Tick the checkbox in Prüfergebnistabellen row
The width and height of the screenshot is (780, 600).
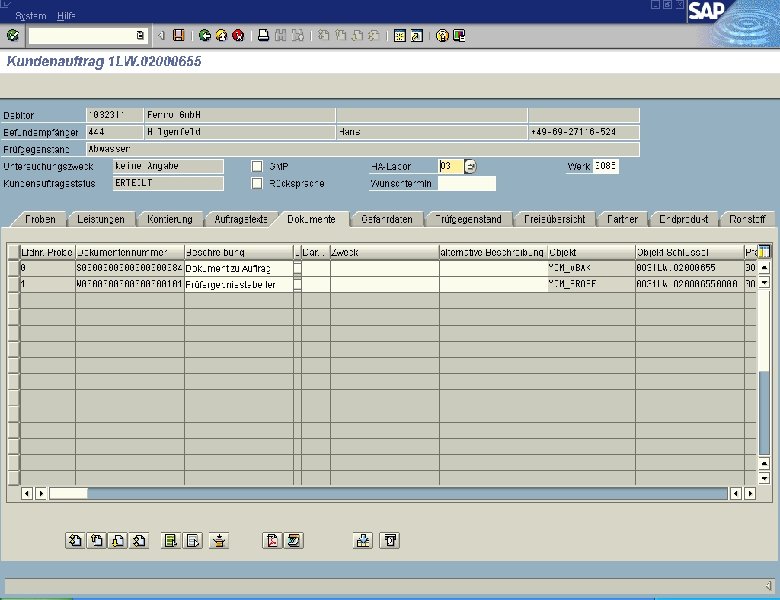297,285
